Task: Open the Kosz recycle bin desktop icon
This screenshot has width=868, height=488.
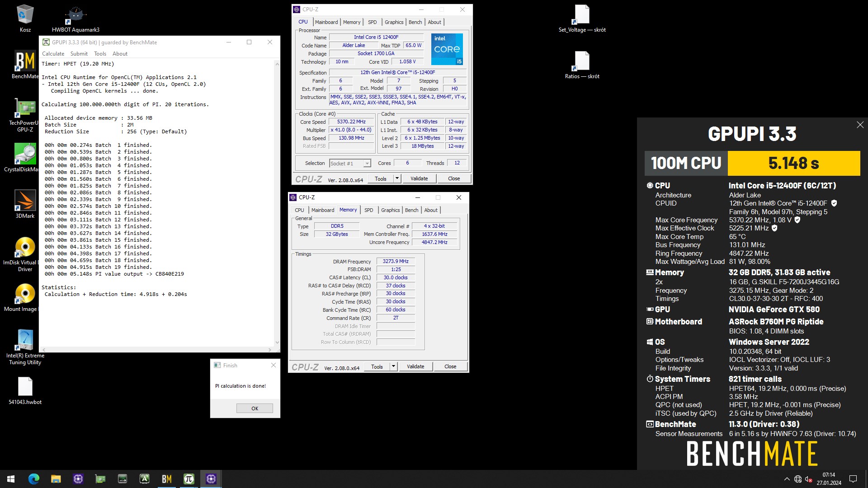Action: 25,18
